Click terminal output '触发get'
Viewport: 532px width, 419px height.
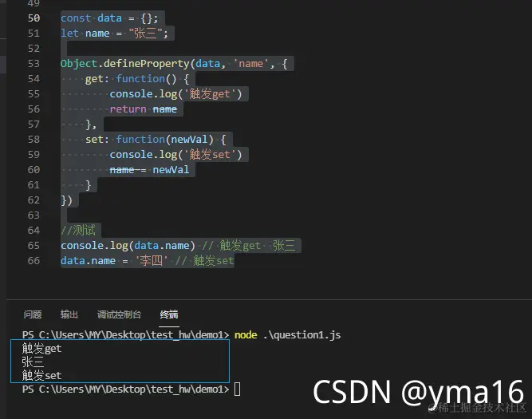[x=41, y=349]
